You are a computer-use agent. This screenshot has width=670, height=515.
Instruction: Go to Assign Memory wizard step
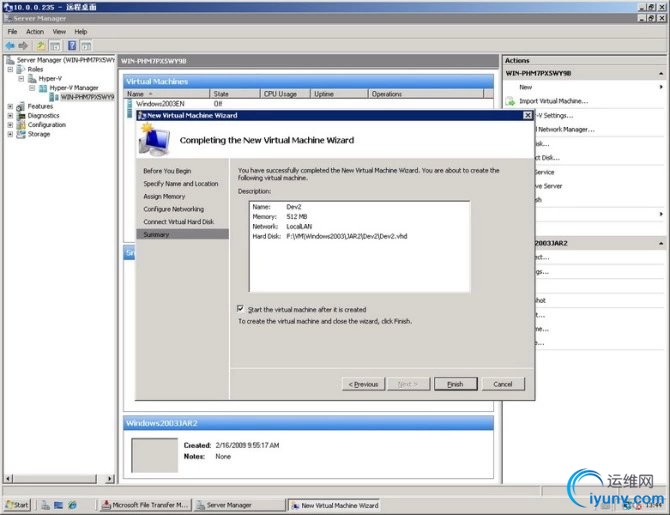(x=164, y=197)
